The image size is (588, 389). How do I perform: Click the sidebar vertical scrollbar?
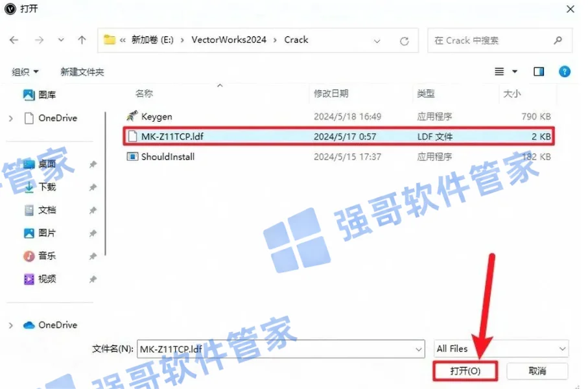106,183
